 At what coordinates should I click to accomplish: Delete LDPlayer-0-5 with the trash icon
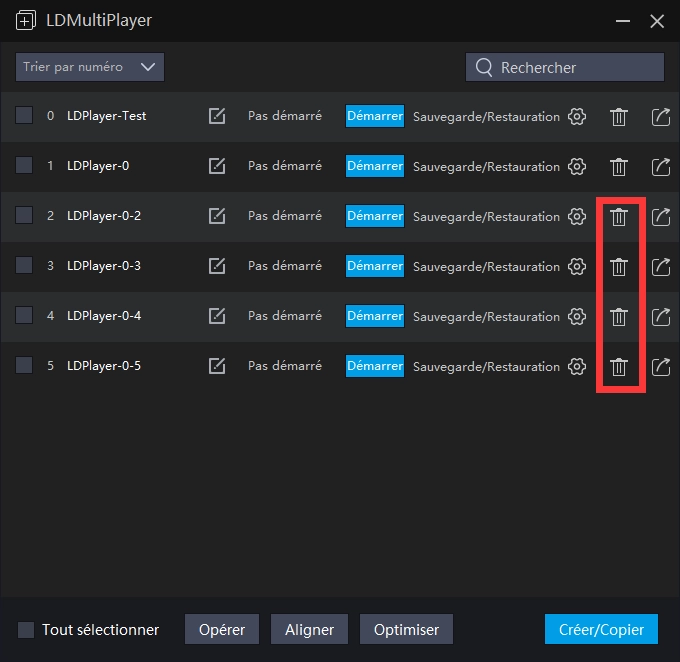coord(619,366)
